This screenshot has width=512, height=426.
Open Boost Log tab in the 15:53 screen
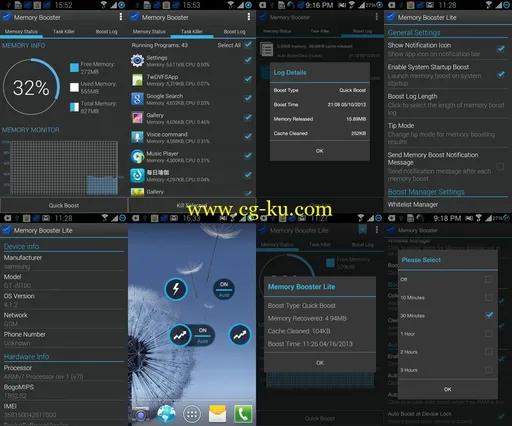pyautogui.click(x=234, y=32)
